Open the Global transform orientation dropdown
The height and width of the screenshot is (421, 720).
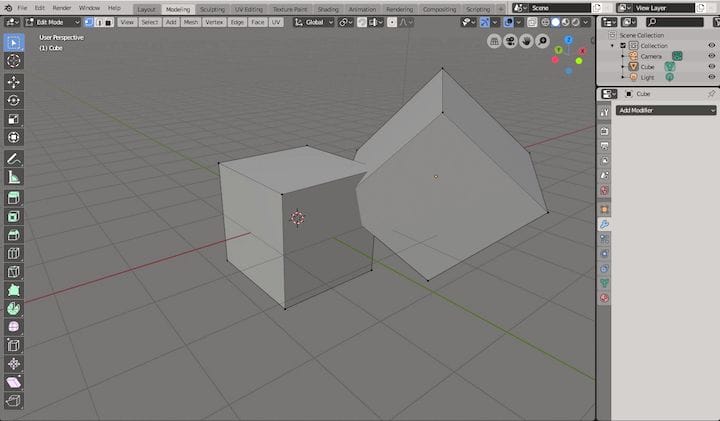(315, 22)
